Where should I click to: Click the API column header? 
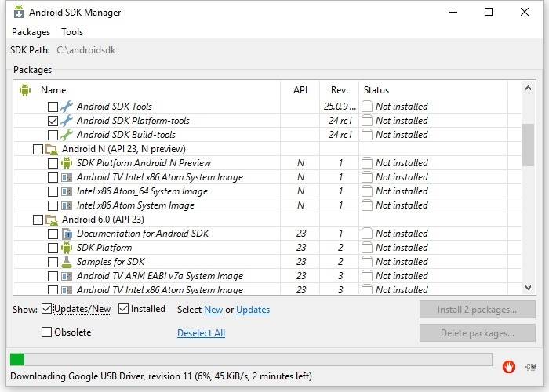[300, 90]
